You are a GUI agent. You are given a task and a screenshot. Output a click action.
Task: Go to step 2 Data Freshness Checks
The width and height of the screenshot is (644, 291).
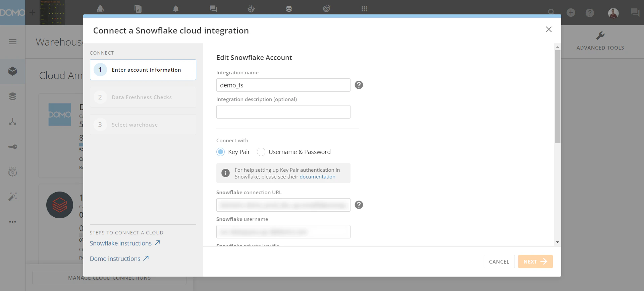(143, 97)
